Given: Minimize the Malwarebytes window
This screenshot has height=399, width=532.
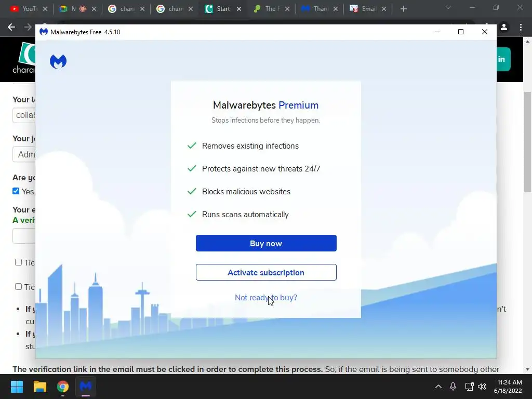Looking at the screenshot, I should (x=437, y=32).
